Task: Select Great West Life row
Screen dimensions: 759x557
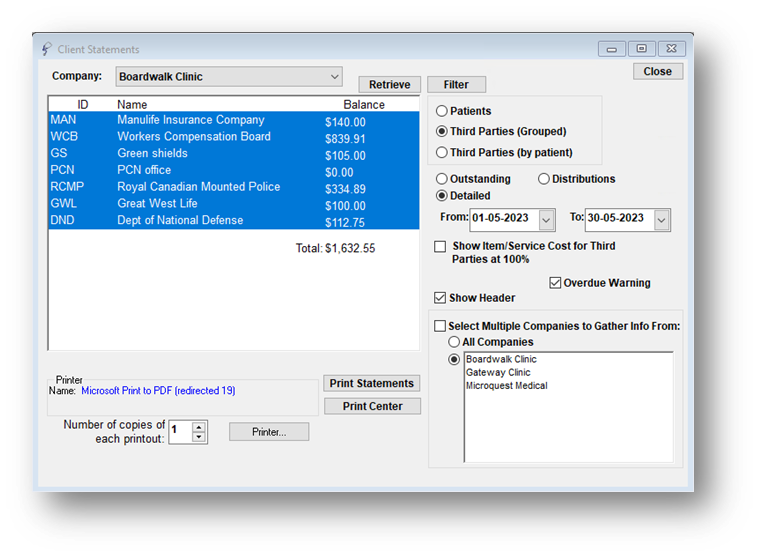Action: click(234, 204)
